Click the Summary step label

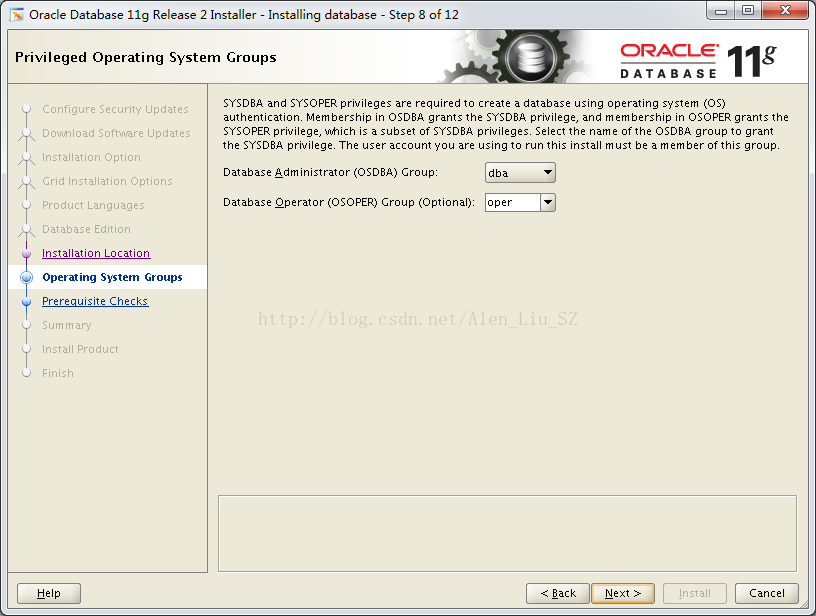(x=67, y=325)
